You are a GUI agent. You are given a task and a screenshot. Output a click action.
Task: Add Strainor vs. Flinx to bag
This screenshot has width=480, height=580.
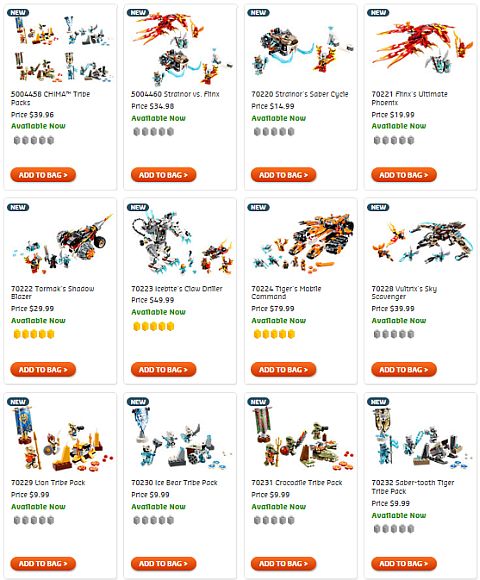(163, 175)
